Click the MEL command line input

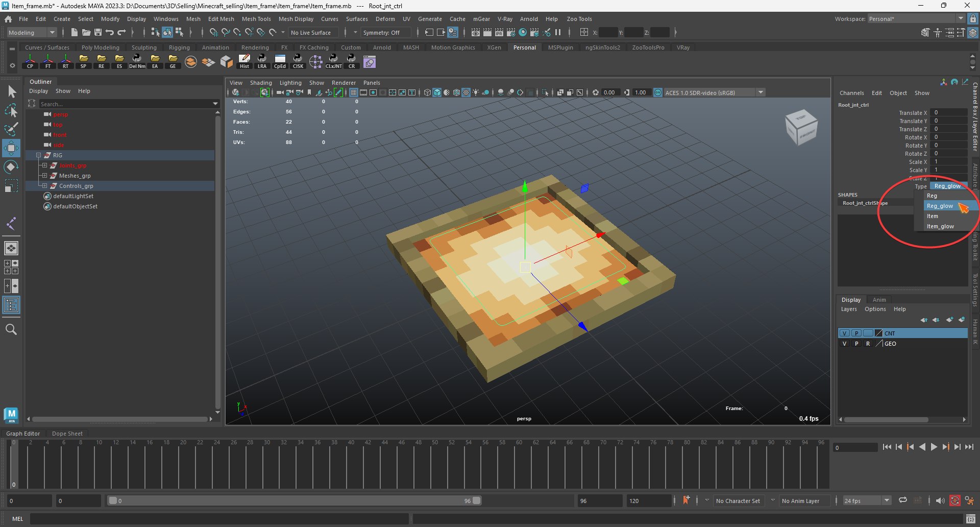(219, 519)
